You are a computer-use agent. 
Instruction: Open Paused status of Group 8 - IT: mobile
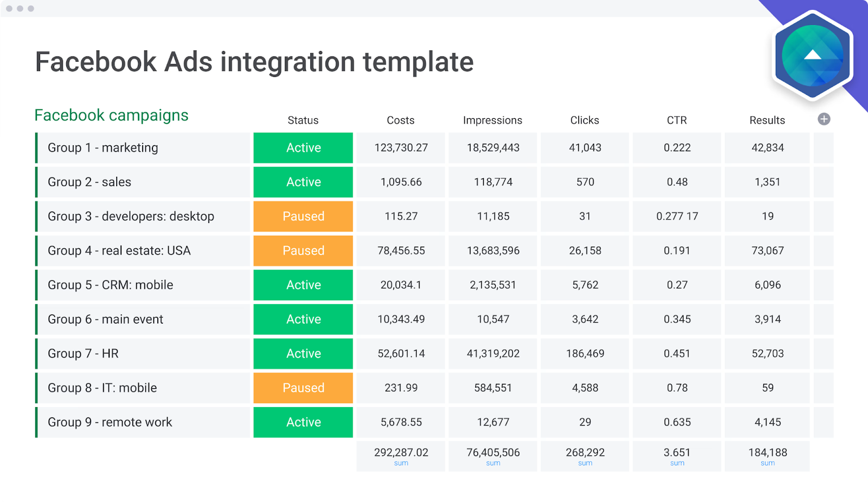[x=303, y=388]
